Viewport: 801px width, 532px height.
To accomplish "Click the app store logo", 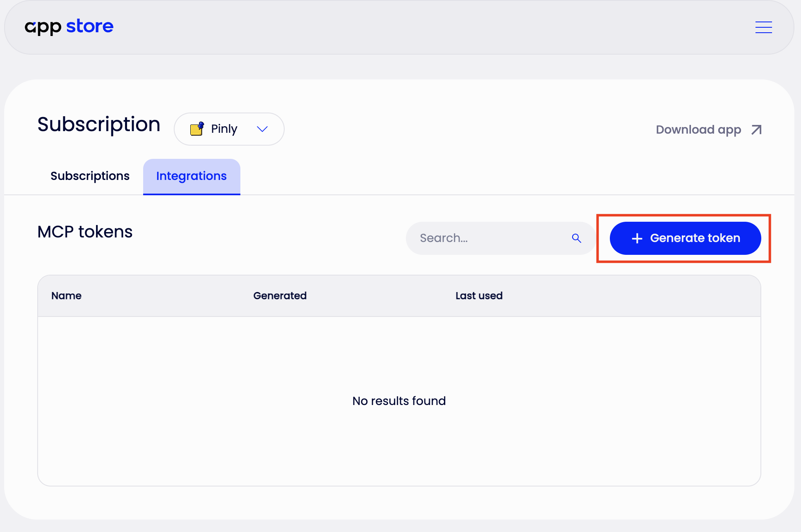I will tap(69, 27).
